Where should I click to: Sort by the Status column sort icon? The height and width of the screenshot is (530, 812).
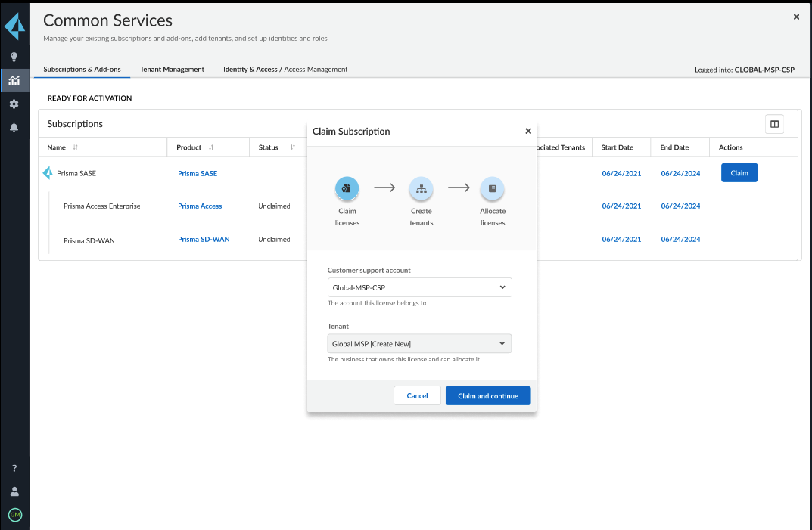pos(293,147)
